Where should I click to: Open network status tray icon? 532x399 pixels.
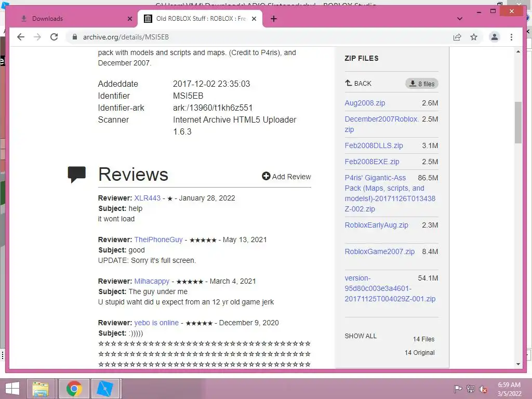[471, 389]
